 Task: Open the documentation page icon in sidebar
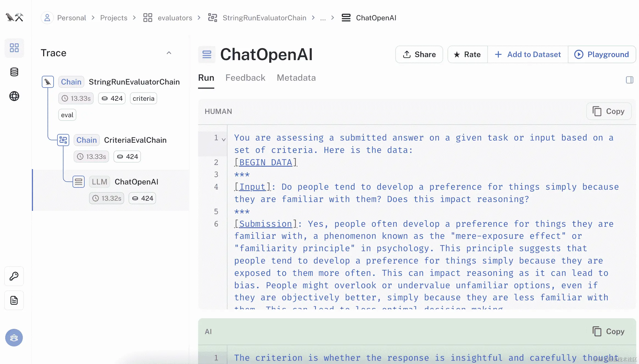(14, 300)
